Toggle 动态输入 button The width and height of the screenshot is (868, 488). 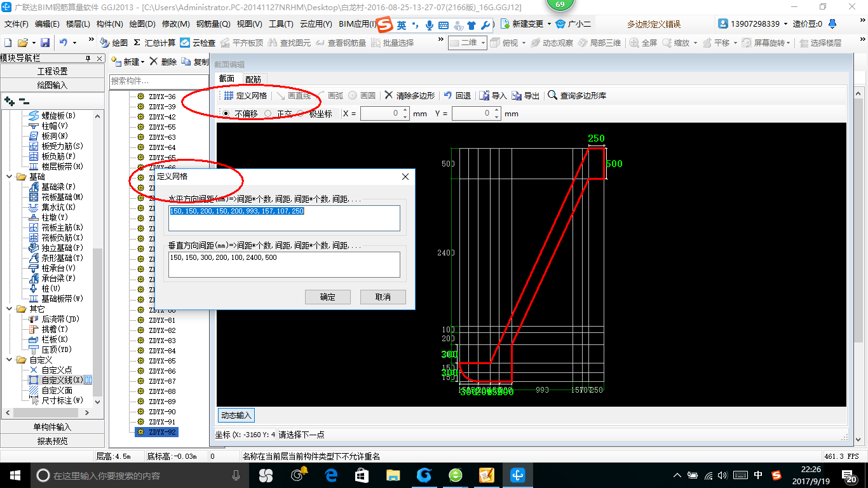(x=236, y=416)
